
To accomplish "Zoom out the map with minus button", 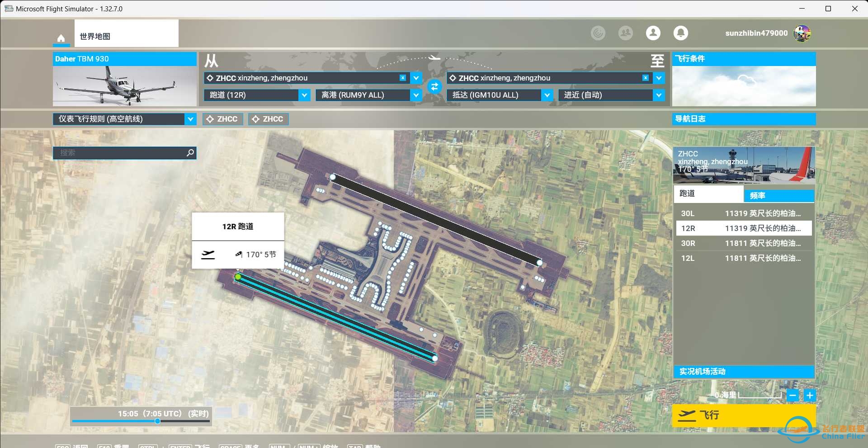I will click(793, 396).
